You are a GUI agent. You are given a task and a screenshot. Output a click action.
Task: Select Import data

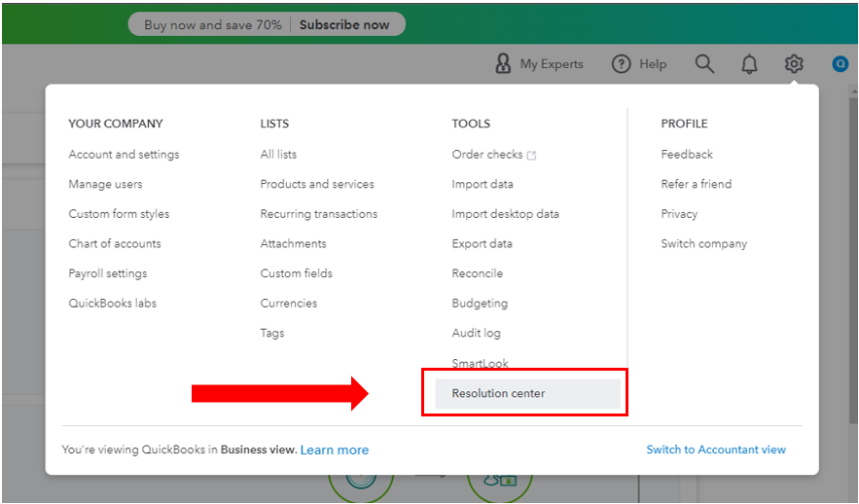click(x=483, y=184)
